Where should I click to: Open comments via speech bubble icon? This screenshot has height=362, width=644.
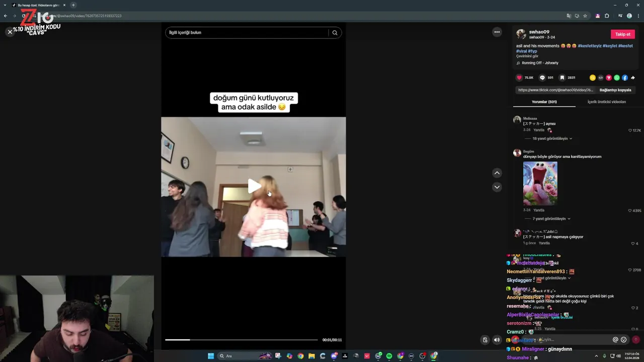[x=542, y=78]
